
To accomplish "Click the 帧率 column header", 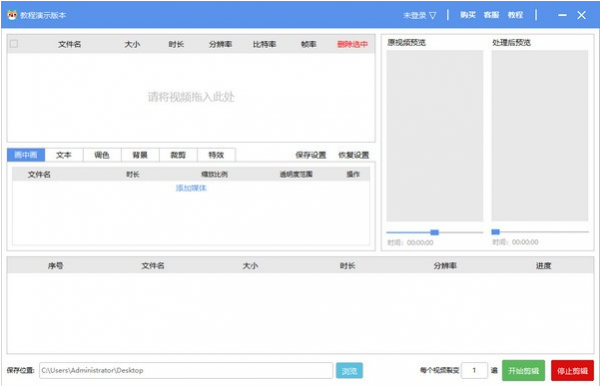I will [x=309, y=44].
